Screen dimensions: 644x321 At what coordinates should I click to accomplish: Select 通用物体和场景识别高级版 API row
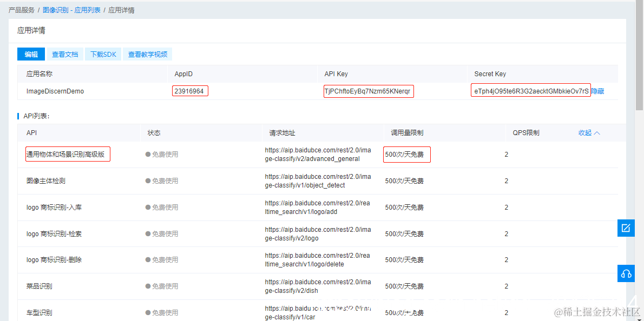(318, 155)
